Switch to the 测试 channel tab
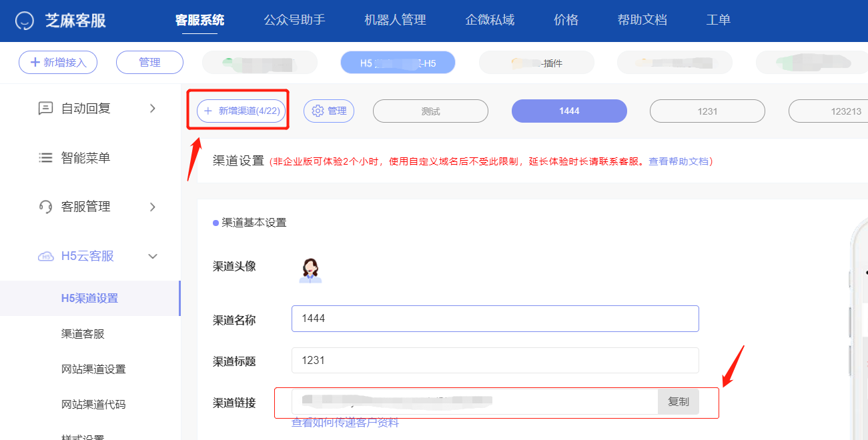Viewport: 868px width, 440px height. point(430,111)
